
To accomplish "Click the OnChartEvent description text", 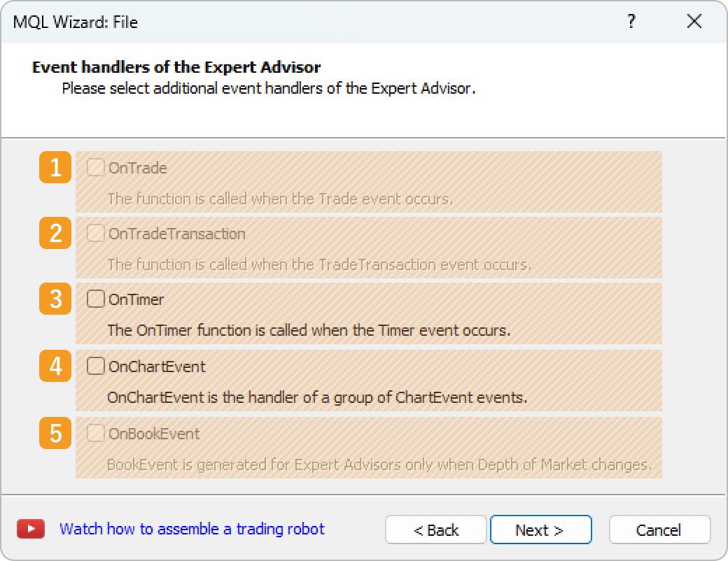I will (x=316, y=397).
